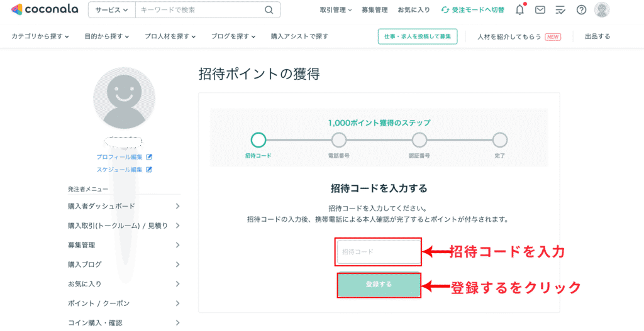Open the messages envelope icon
644x331 pixels.
tap(540, 9)
